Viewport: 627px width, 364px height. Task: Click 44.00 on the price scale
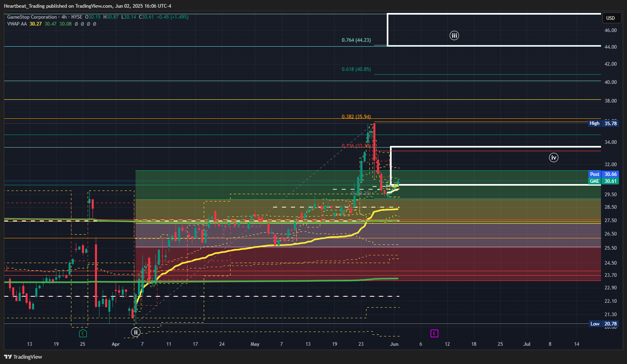pos(610,47)
